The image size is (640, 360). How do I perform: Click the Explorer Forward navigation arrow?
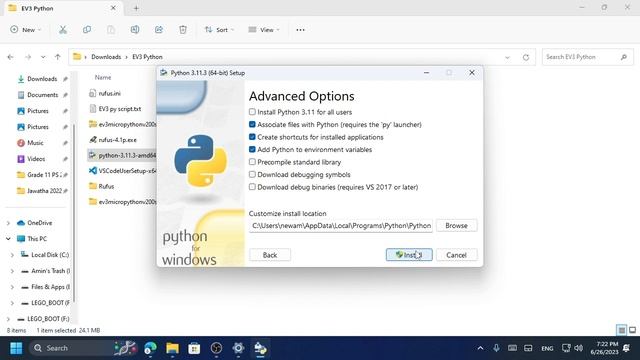click(28, 57)
